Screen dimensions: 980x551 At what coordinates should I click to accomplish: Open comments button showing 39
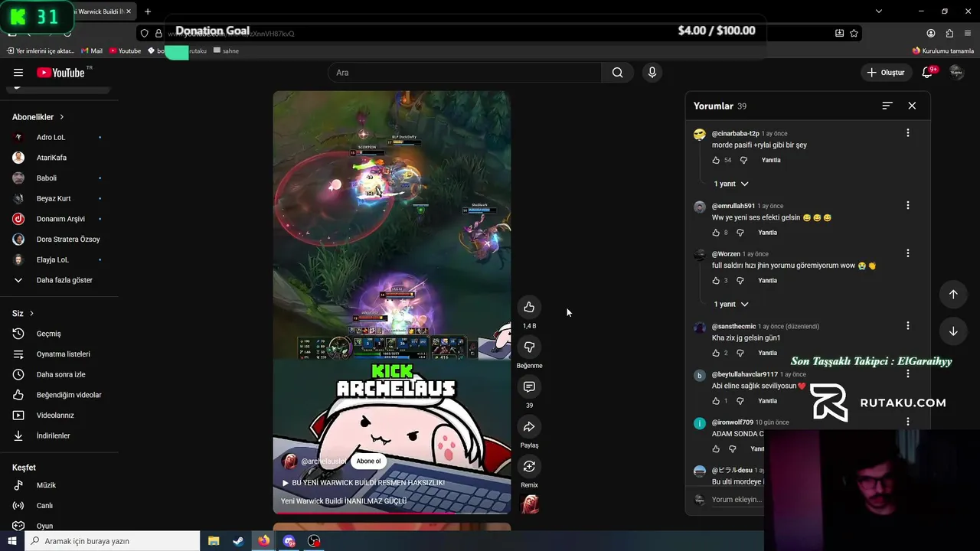click(529, 386)
